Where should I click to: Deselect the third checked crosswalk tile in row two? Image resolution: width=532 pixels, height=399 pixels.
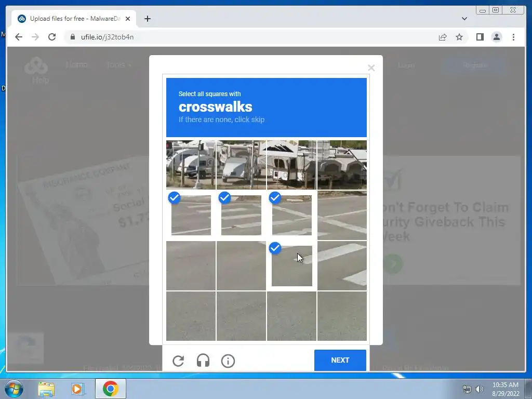pyautogui.click(x=292, y=215)
